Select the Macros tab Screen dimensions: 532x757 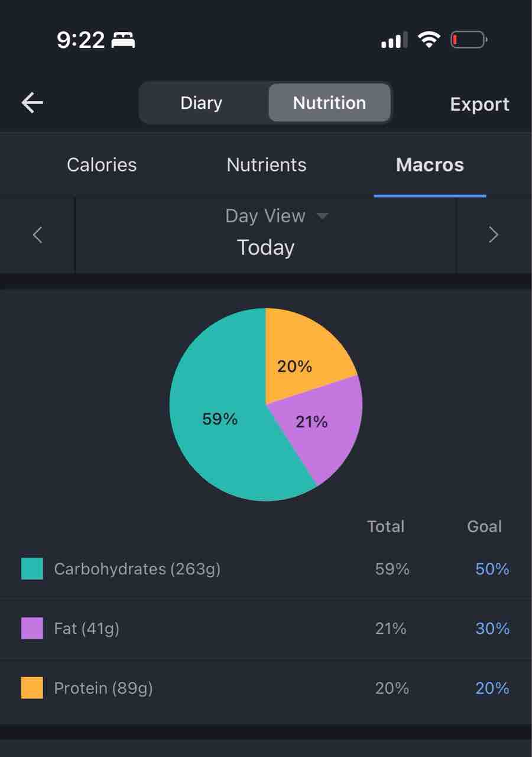pos(430,164)
